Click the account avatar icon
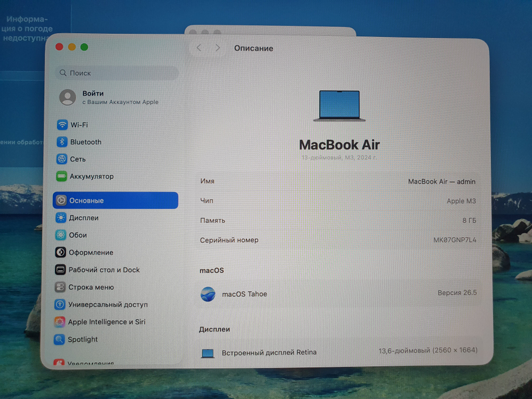 tap(68, 97)
